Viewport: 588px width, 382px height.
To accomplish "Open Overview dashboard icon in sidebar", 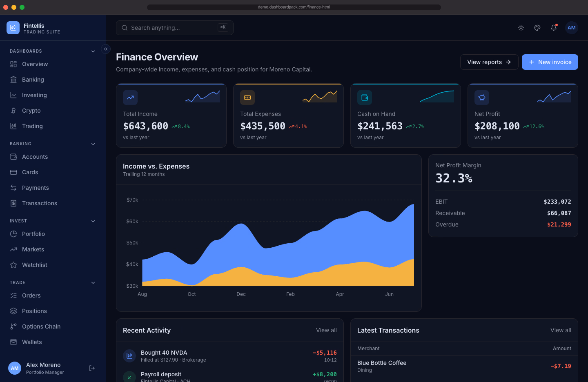I will point(13,64).
